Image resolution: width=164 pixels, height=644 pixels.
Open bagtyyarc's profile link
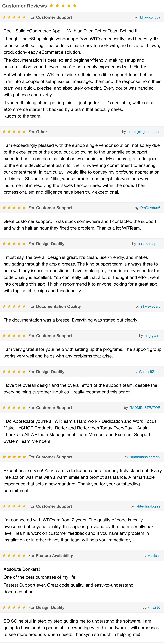tap(152, 336)
